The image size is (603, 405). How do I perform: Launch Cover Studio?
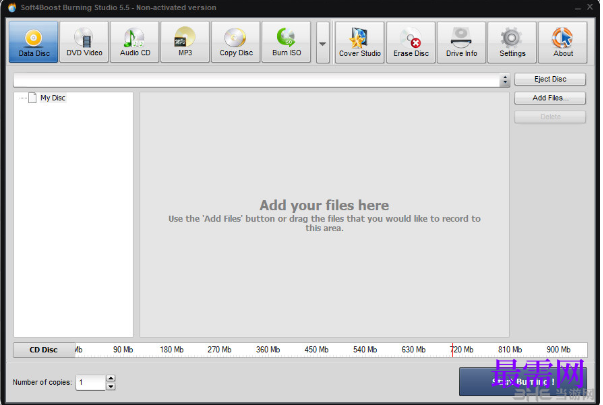tap(360, 42)
